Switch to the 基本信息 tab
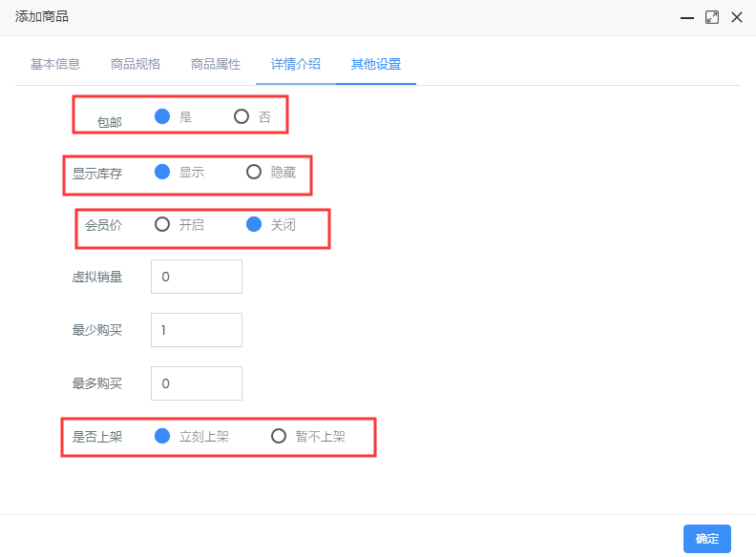Screen dimensions: 756x557 coord(55,65)
